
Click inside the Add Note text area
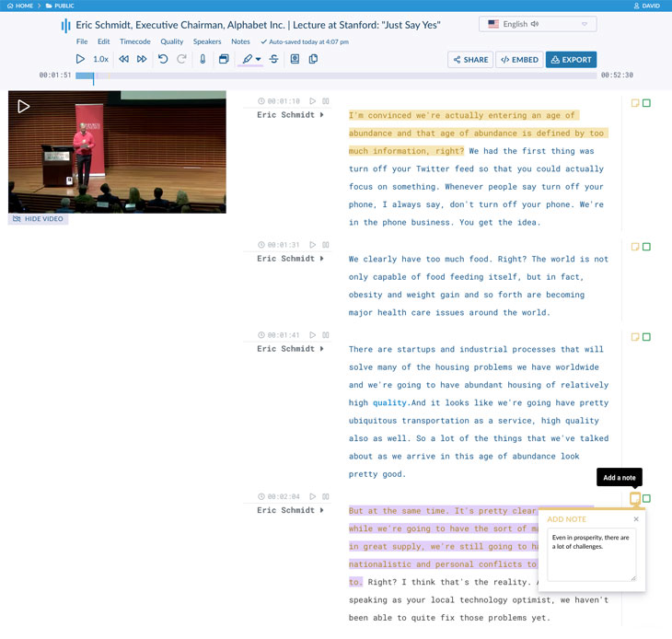(591, 554)
